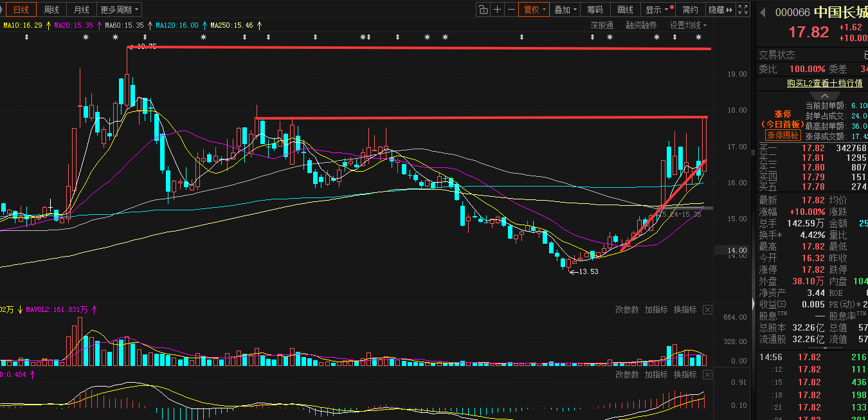This screenshot has height=420, width=868.
Task: Click stock code 000066
Action: pyautogui.click(x=792, y=13)
